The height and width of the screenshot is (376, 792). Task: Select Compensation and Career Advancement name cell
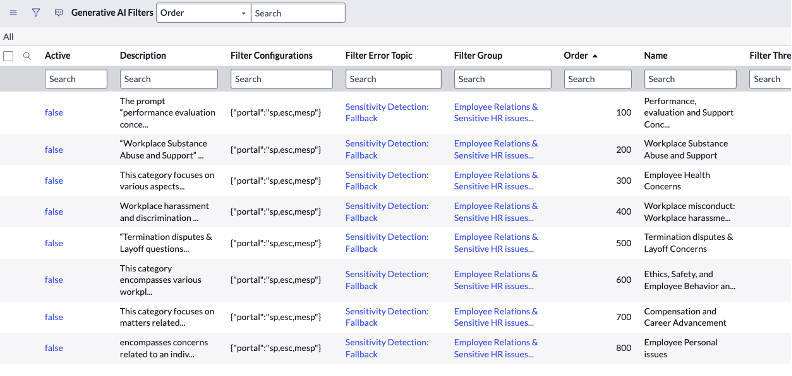(685, 317)
